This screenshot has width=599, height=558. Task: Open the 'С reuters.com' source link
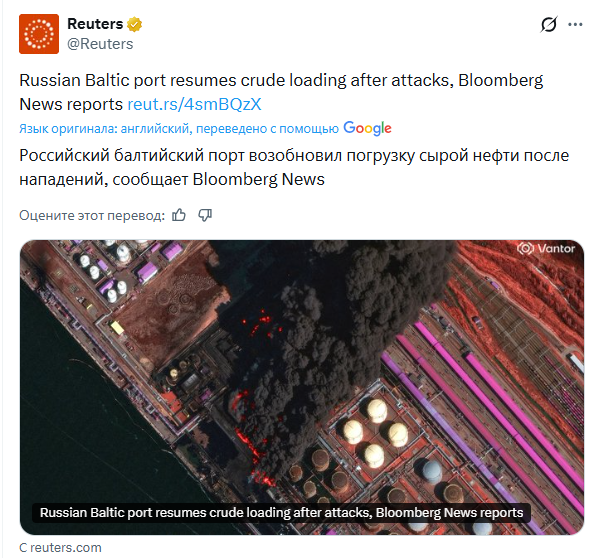coord(60,547)
